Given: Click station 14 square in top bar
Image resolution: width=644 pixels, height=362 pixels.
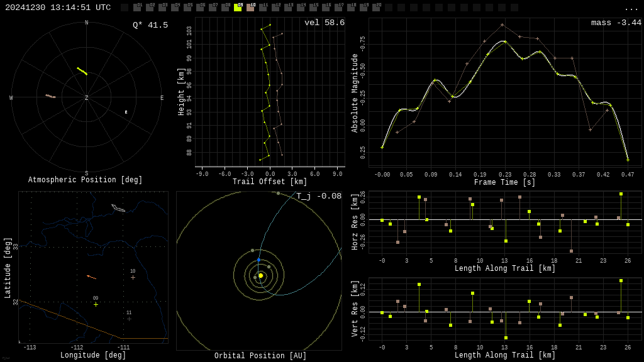Looking at the screenshot, I should [x=301, y=8].
